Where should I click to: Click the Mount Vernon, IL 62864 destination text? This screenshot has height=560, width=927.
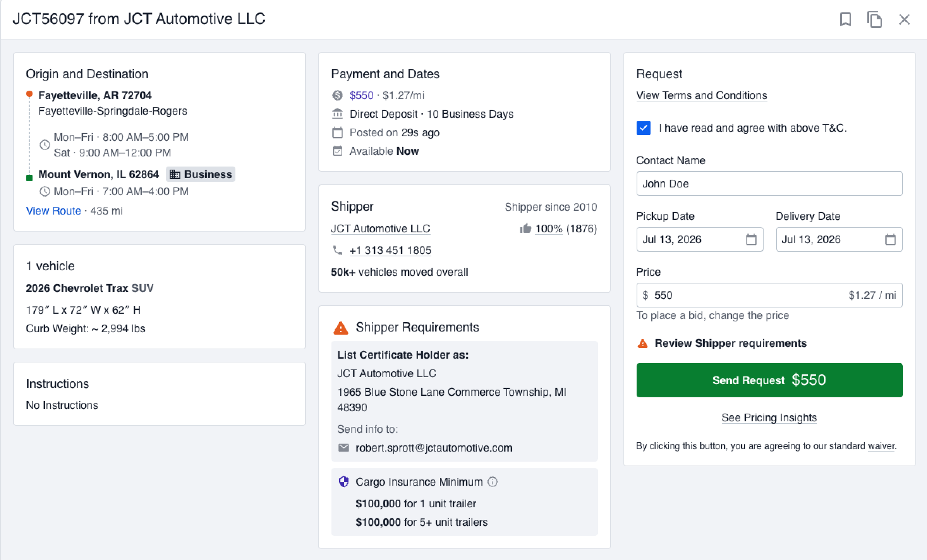click(98, 174)
